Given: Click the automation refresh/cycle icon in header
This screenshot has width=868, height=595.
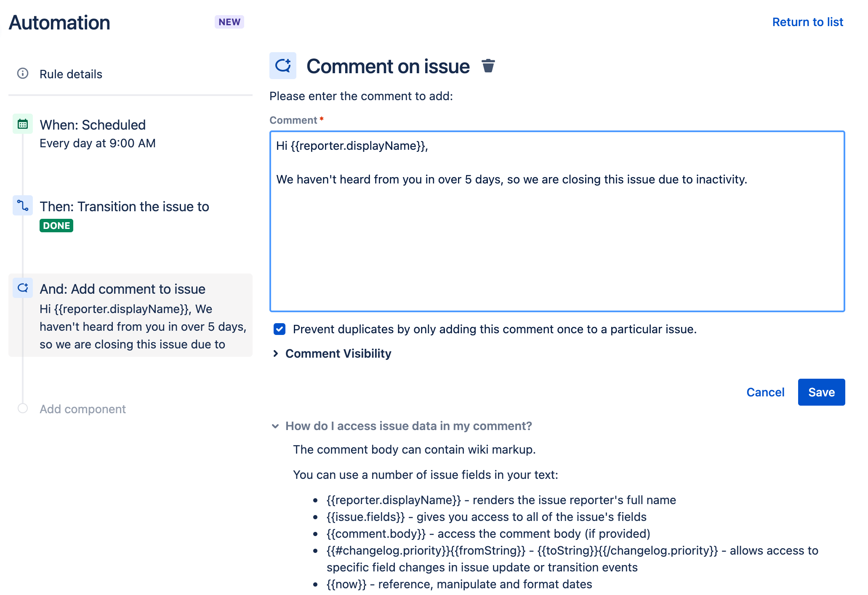Looking at the screenshot, I should pyautogui.click(x=284, y=65).
